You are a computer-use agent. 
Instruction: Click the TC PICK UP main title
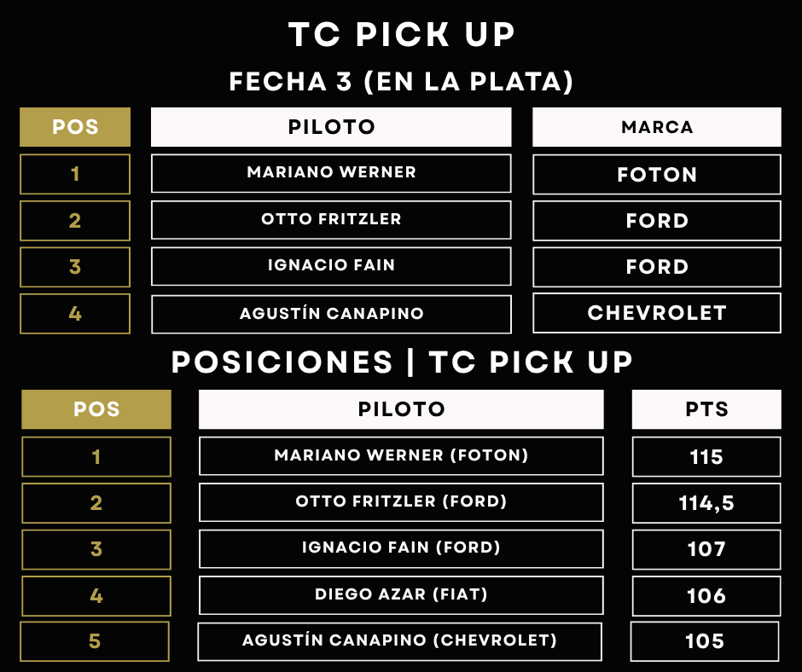[x=401, y=35]
